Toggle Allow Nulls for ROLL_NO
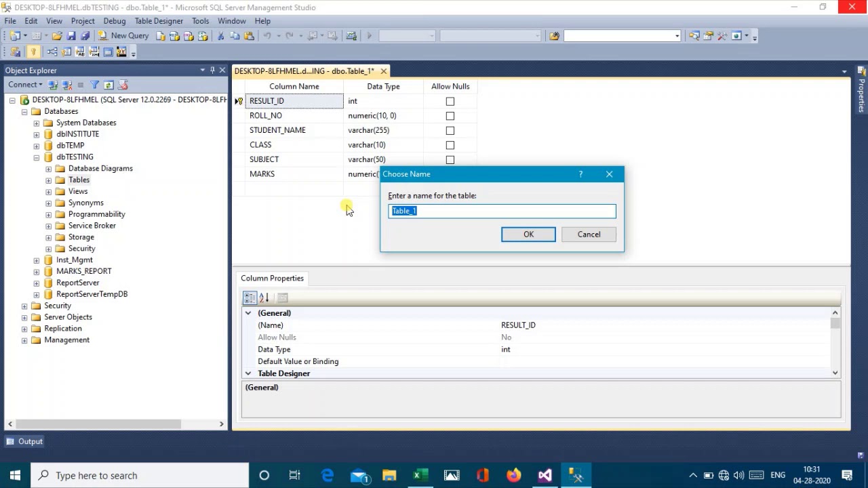 coord(450,116)
